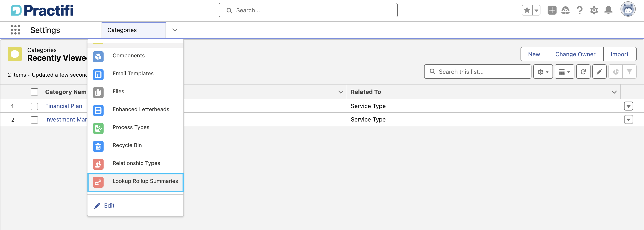Select Enhanced Letterheads menu item

tap(135, 111)
